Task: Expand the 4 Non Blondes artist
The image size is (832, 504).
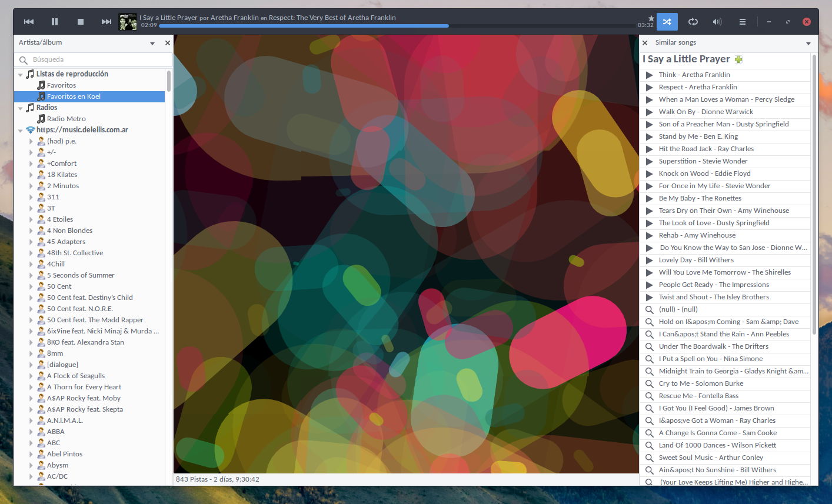Action: click(x=31, y=231)
